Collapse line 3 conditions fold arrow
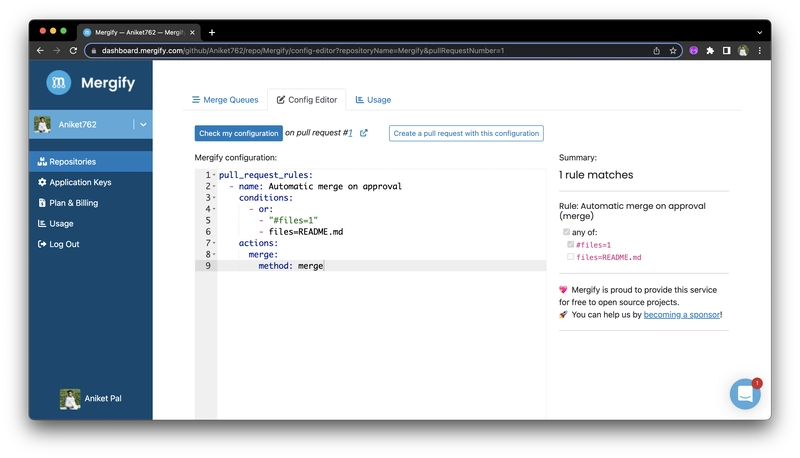800x458 pixels. pyautogui.click(x=214, y=197)
